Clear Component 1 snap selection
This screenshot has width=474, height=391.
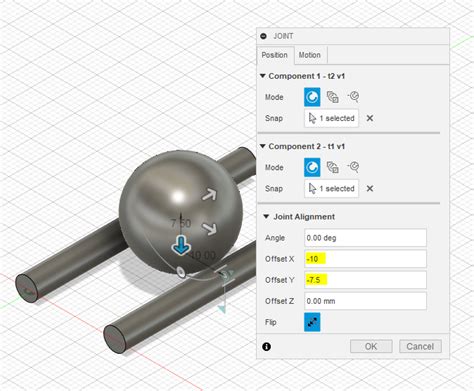click(370, 118)
